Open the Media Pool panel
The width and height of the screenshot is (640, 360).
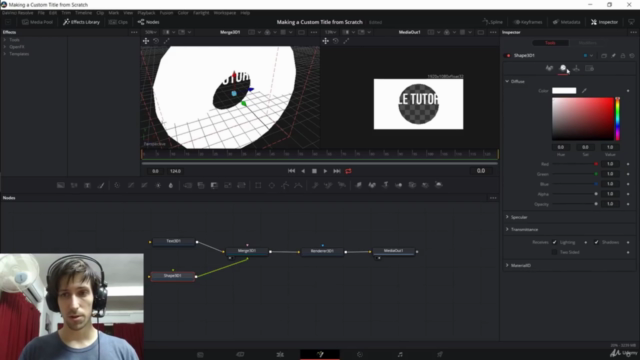(x=38, y=22)
